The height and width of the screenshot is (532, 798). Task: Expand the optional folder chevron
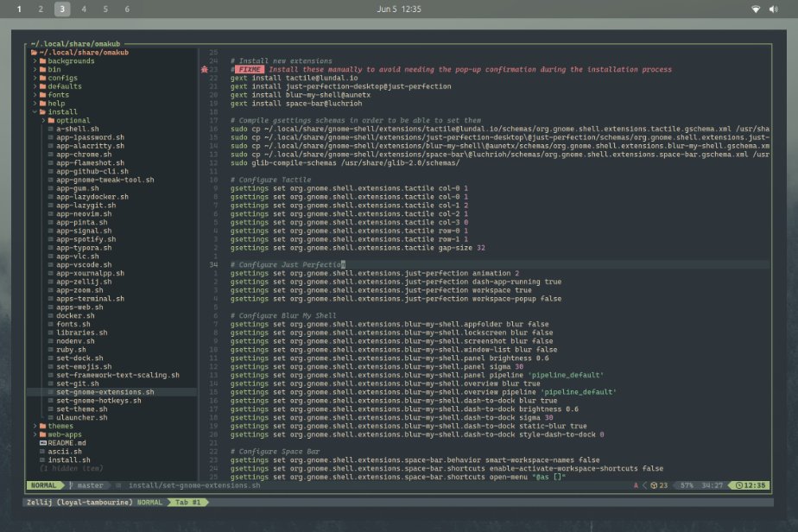43,121
